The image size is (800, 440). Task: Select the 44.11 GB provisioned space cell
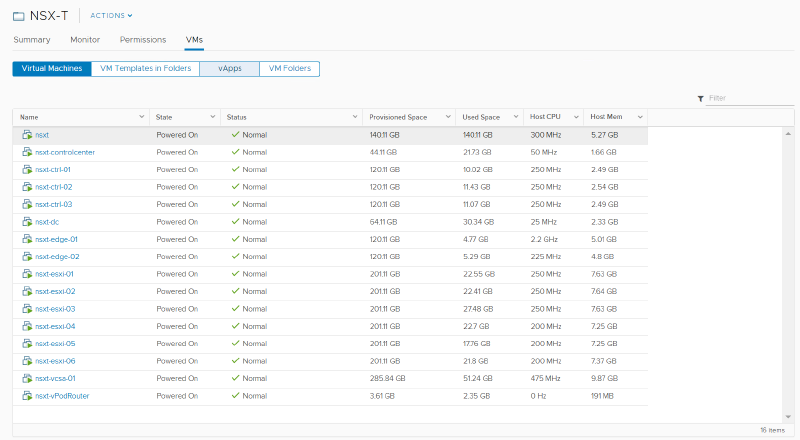(383, 152)
